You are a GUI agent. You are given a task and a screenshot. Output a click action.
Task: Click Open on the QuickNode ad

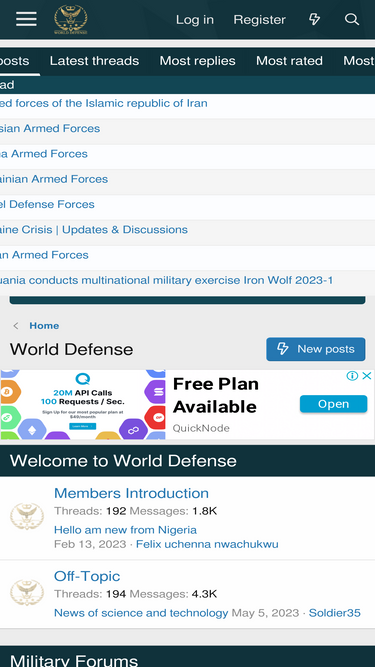333,404
